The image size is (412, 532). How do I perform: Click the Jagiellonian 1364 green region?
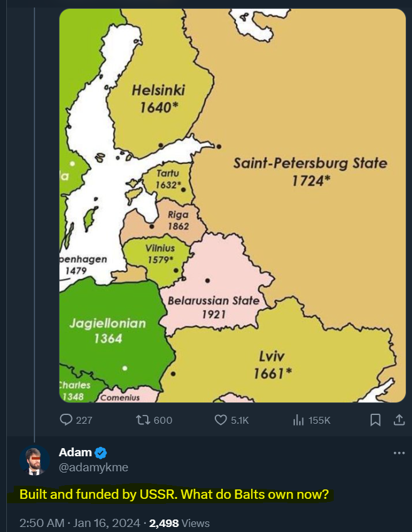(x=107, y=330)
